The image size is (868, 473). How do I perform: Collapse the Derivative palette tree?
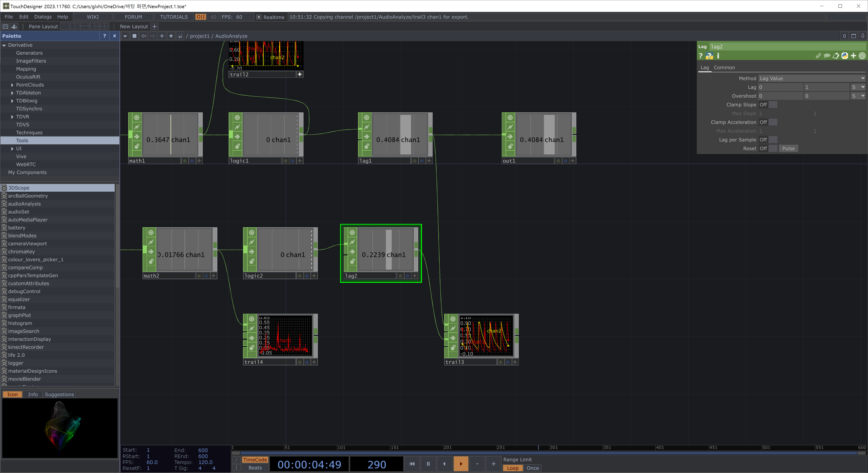4,45
